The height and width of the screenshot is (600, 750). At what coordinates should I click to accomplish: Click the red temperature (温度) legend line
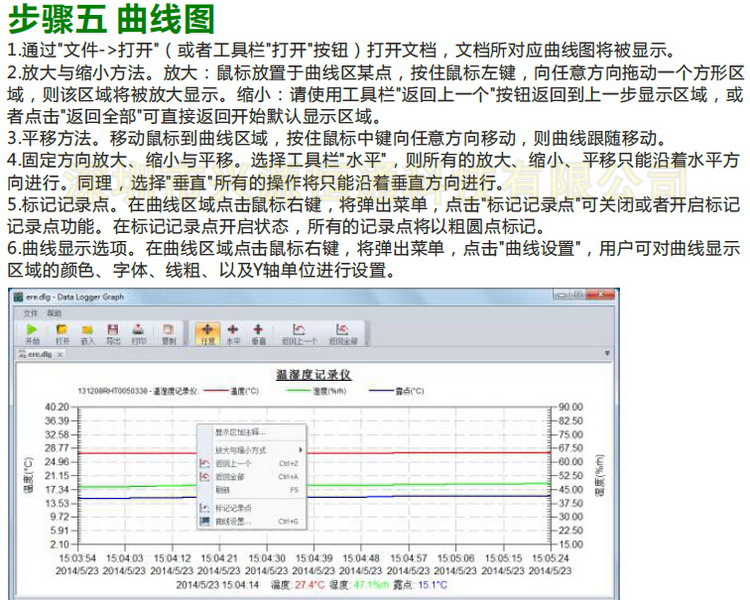216,391
